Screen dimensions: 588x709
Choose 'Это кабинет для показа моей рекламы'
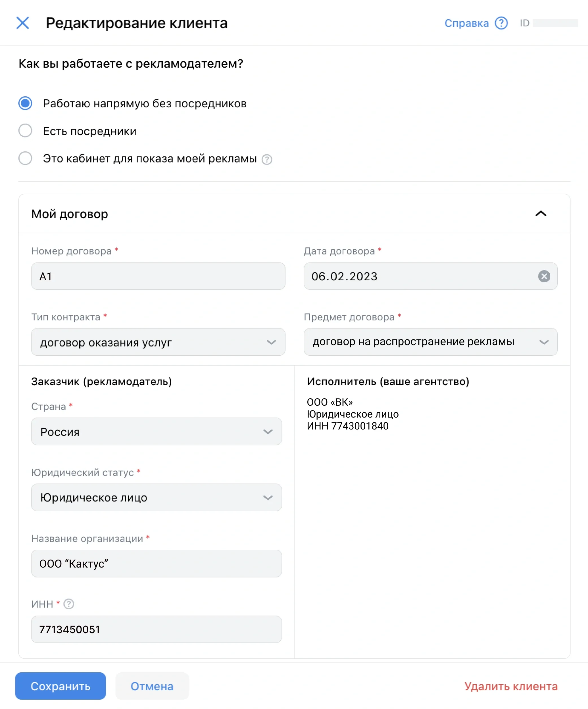pos(25,158)
